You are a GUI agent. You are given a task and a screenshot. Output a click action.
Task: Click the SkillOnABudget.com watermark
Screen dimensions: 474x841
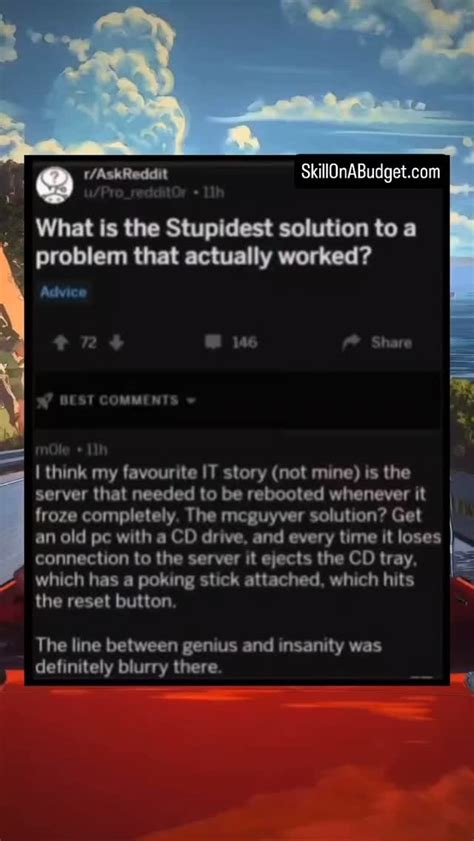371,172
